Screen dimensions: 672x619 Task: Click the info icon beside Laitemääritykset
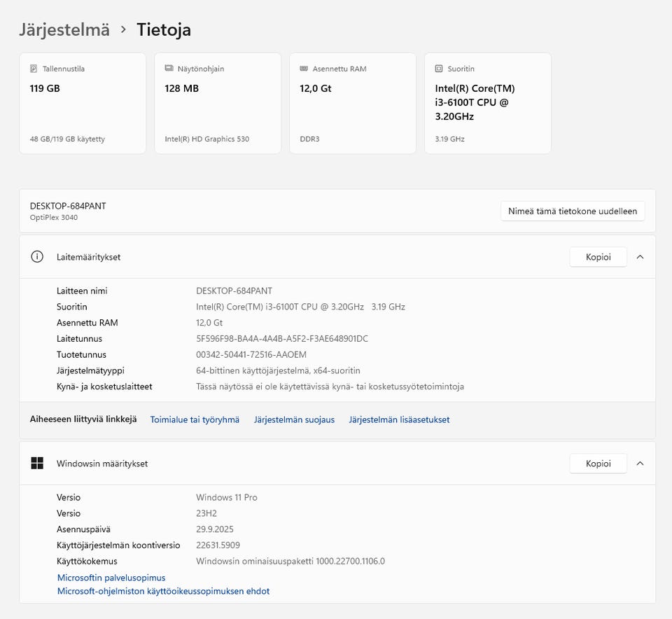pyautogui.click(x=37, y=257)
